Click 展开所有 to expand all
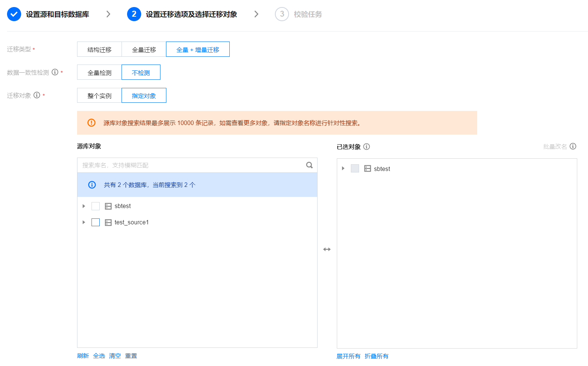The height and width of the screenshot is (366, 588). point(348,356)
